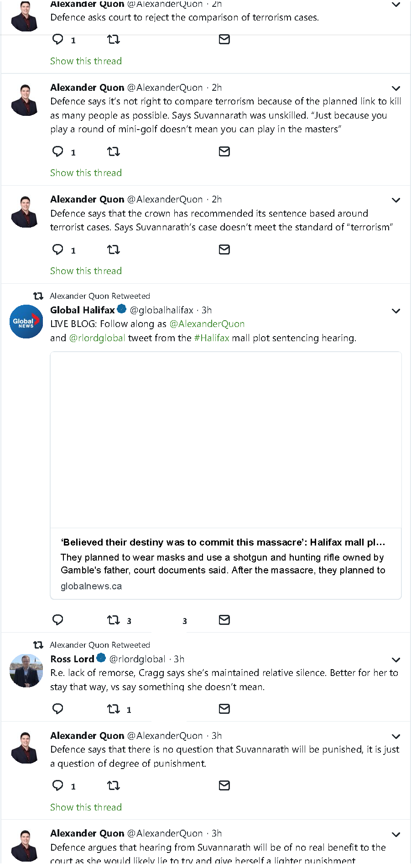Retweet the terrorism standard tweet

(113, 249)
